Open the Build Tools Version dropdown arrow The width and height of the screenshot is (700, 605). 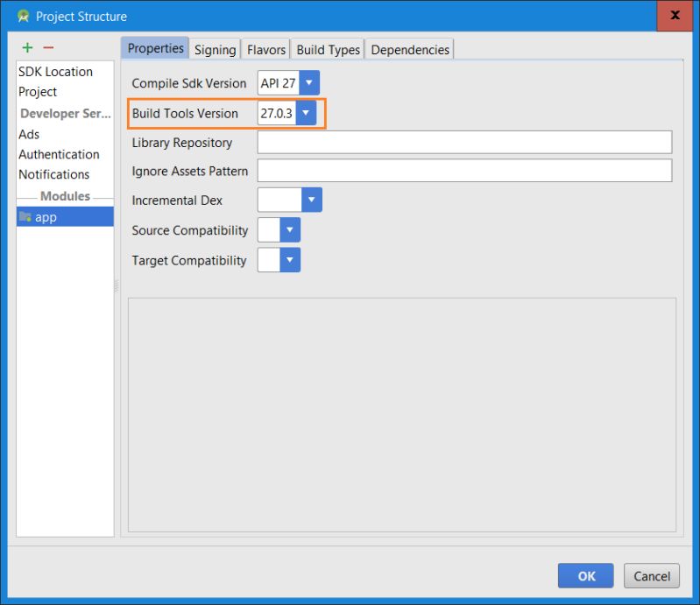click(306, 113)
